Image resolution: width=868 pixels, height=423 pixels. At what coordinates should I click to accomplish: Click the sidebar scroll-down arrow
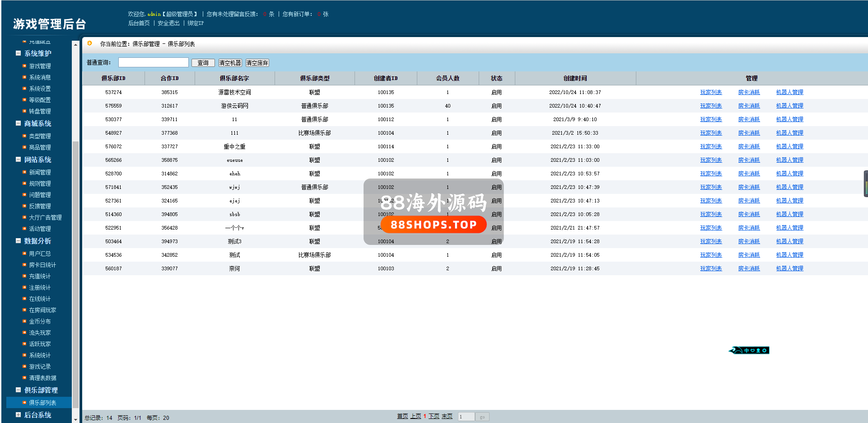coord(75,419)
